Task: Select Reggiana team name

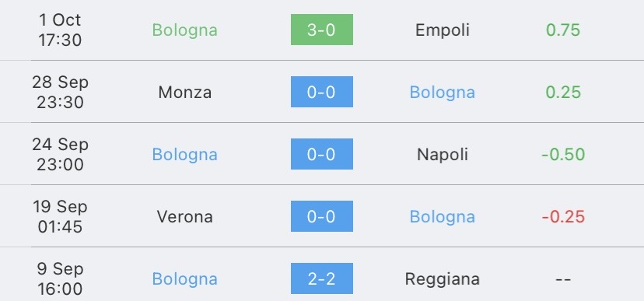Action: [443, 279]
